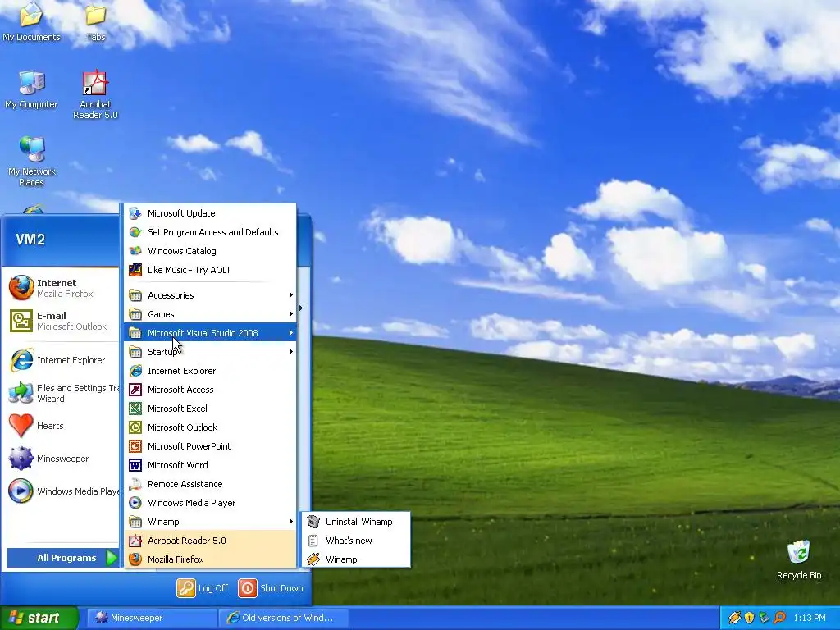Screen dimensions: 840x630
Task: Select Acrobat Reader 5.0 highlighted entry
Action: [210, 541]
